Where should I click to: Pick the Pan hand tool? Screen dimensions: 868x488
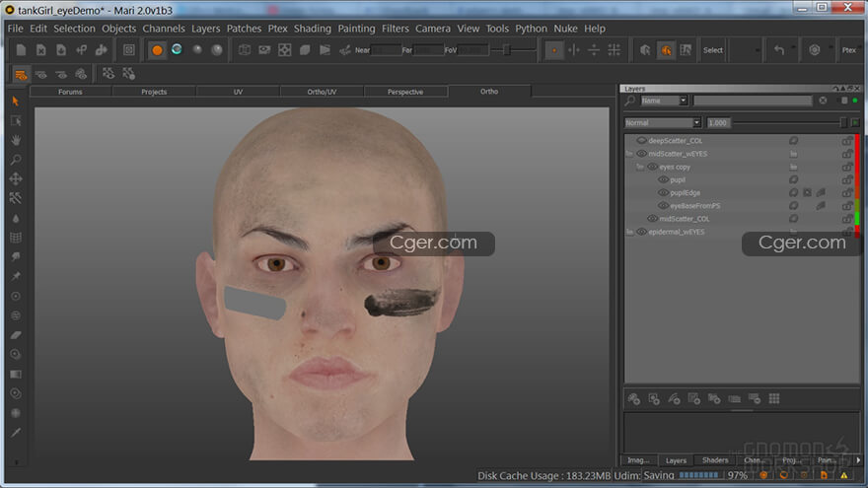tap(16, 140)
